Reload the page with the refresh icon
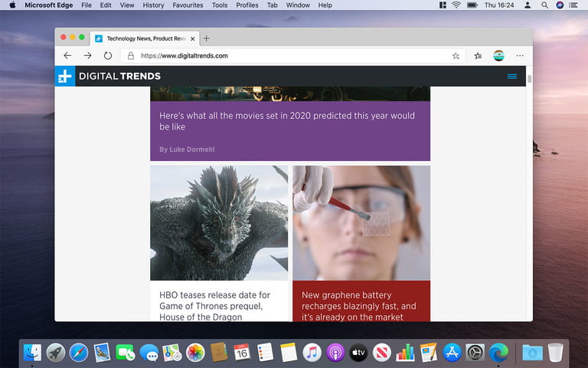The image size is (588, 368). [x=108, y=55]
